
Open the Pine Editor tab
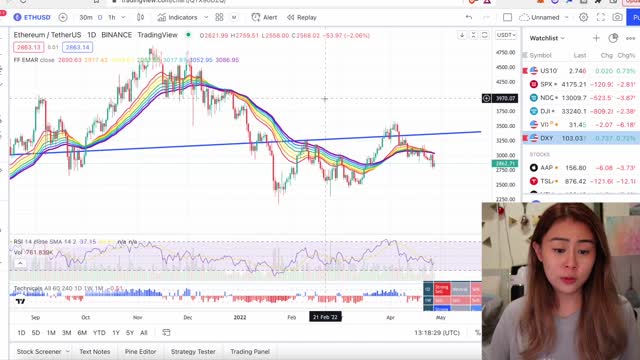[140, 351]
